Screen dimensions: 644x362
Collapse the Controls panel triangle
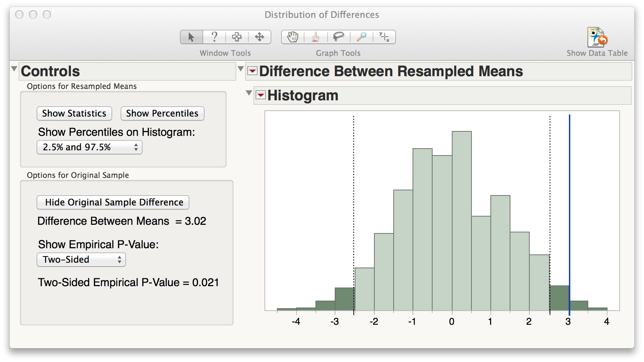click(14, 69)
